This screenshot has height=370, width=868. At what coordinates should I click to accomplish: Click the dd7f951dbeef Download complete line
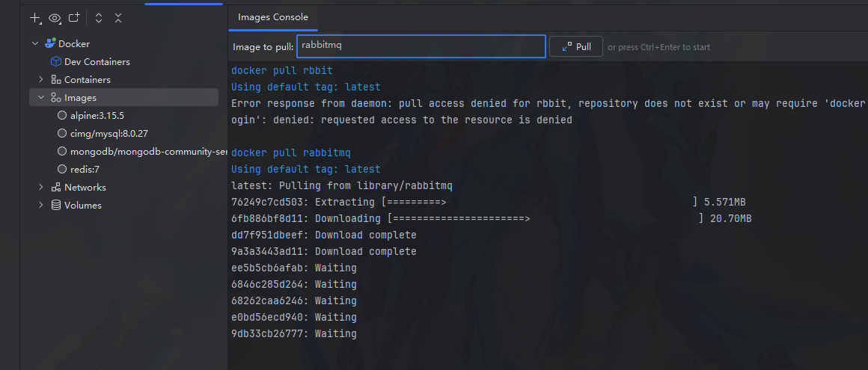tap(324, 235)
